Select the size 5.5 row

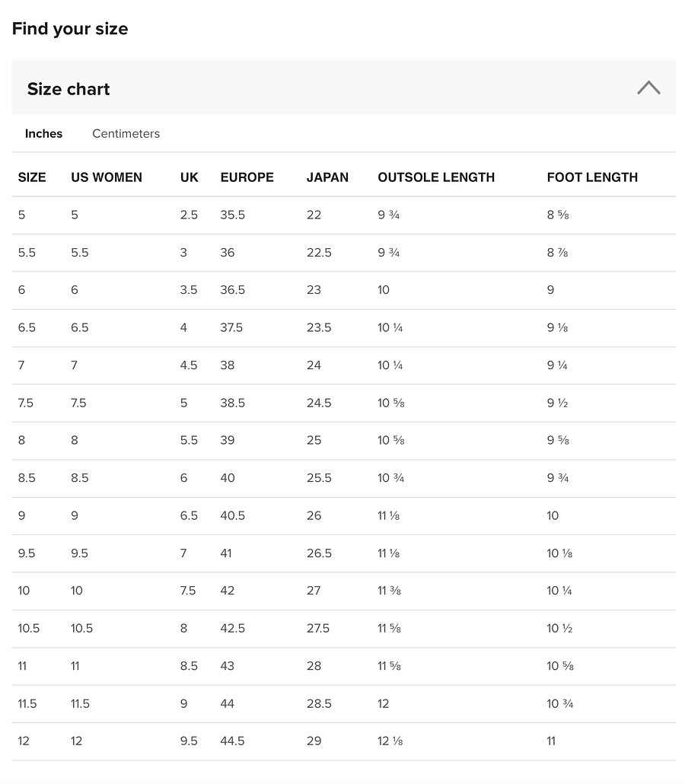(x=343, y=253)
